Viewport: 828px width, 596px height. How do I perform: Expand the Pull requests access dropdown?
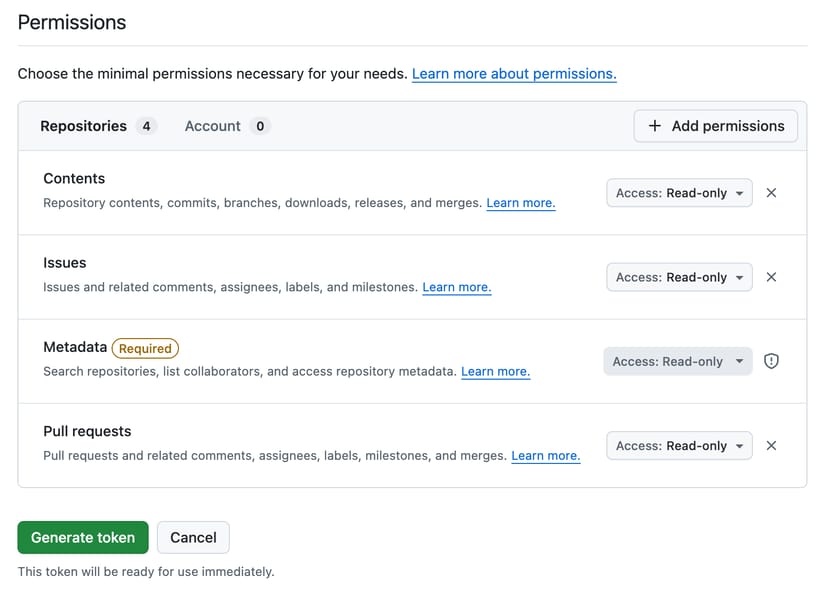(x=679, y=446)
